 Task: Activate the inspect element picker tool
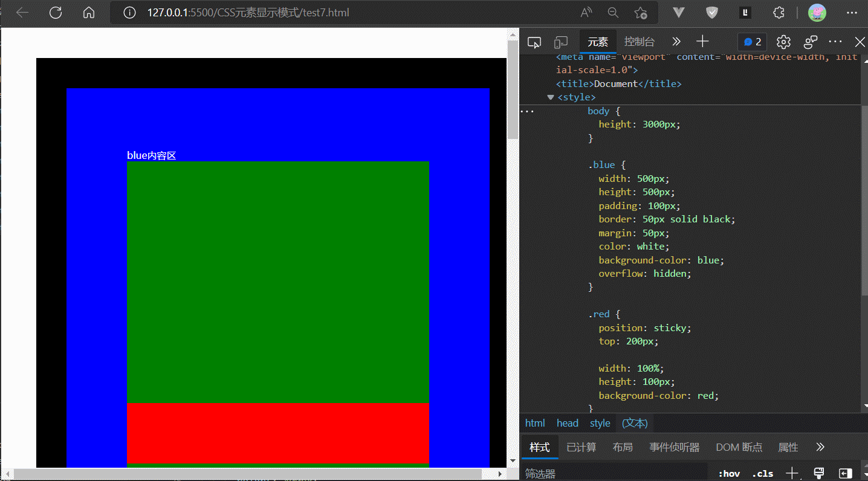click(534, 42)
